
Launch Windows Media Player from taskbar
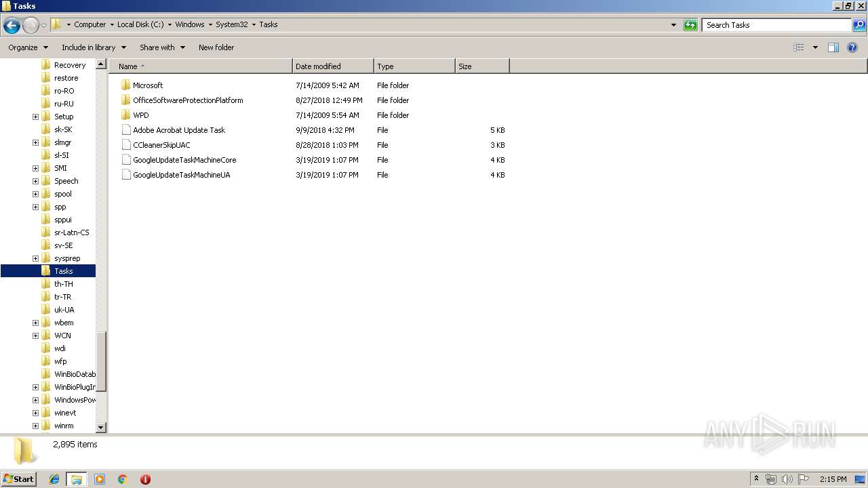[100, 479]
